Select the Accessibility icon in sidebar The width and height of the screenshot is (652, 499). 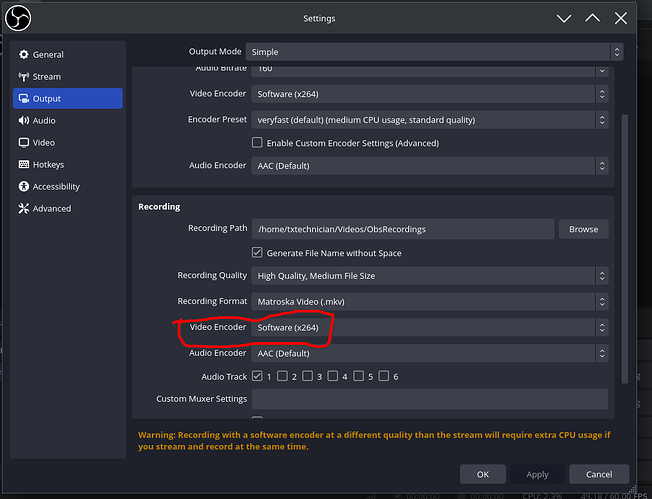[x=24, y=187]
